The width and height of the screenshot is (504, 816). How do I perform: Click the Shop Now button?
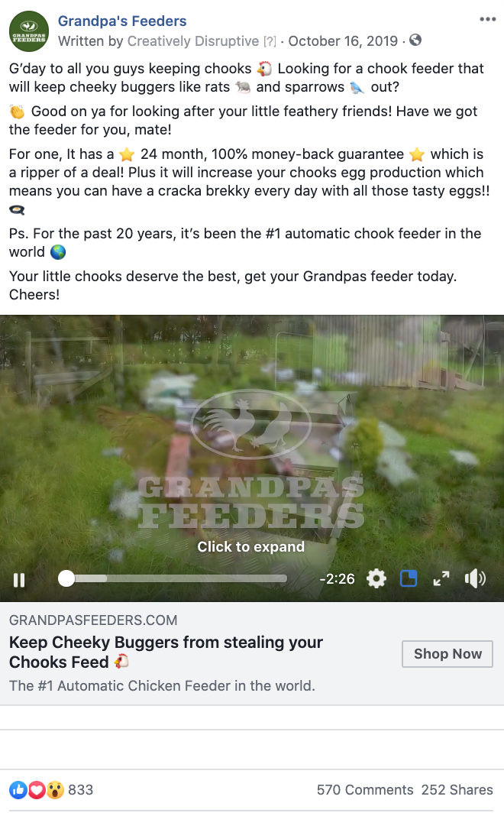tap(447, 654)
